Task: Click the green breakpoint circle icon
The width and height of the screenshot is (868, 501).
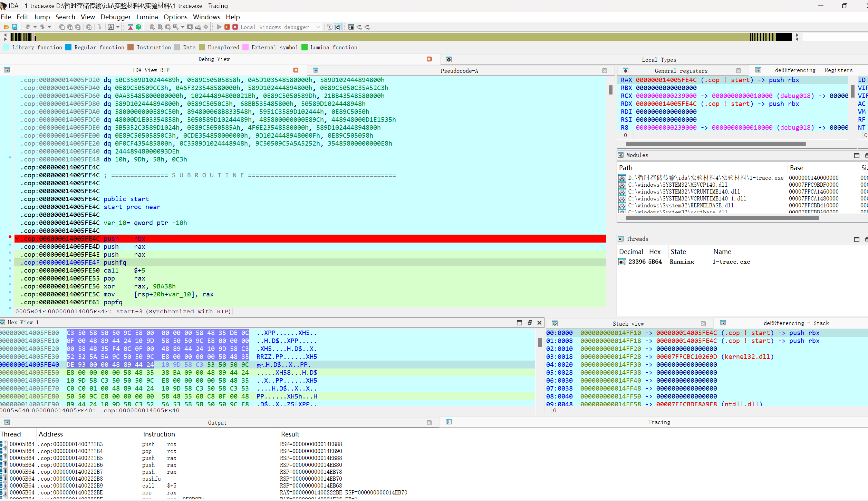Action: tap(138, 27)
